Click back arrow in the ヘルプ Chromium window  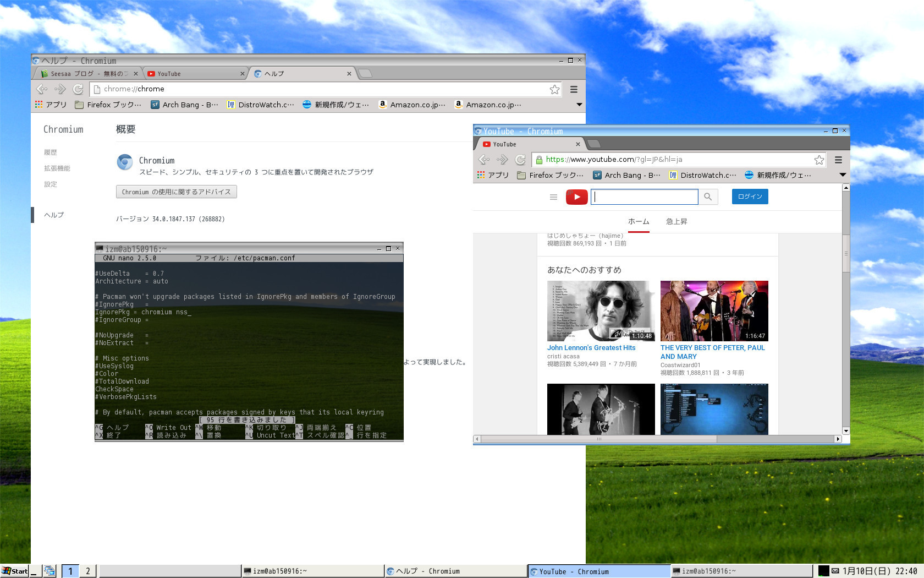tap(42, 89)
